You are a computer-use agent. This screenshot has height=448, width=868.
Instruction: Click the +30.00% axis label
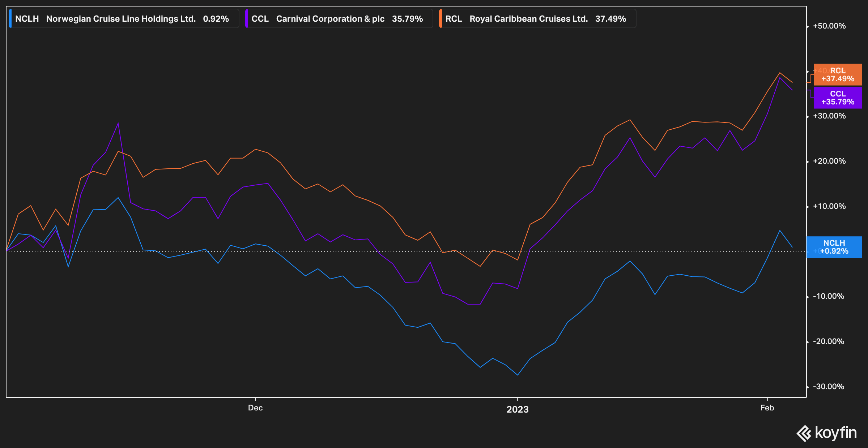829,116
